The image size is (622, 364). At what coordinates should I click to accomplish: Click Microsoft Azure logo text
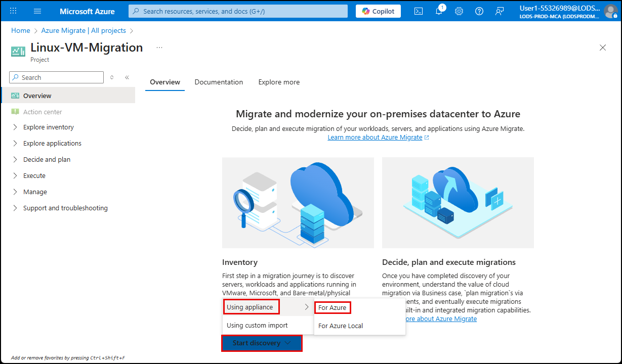tap(87, 11)
